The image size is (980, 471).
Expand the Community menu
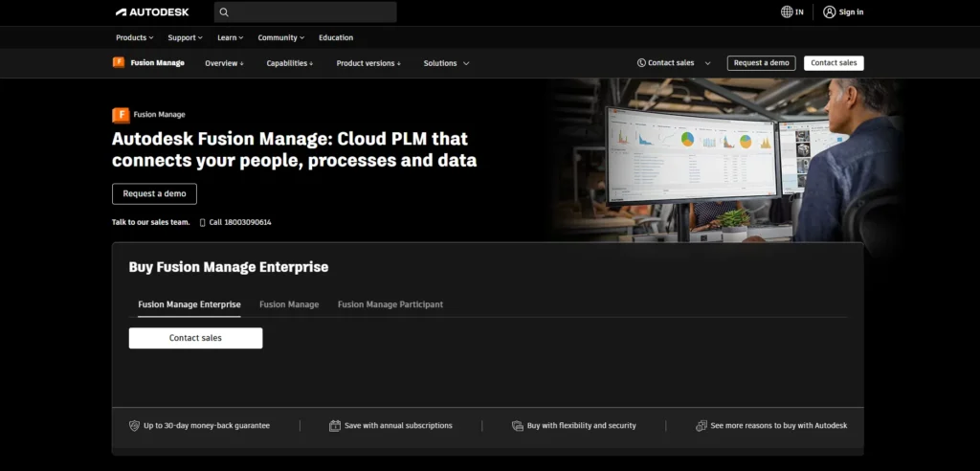(x=281, y=37)
